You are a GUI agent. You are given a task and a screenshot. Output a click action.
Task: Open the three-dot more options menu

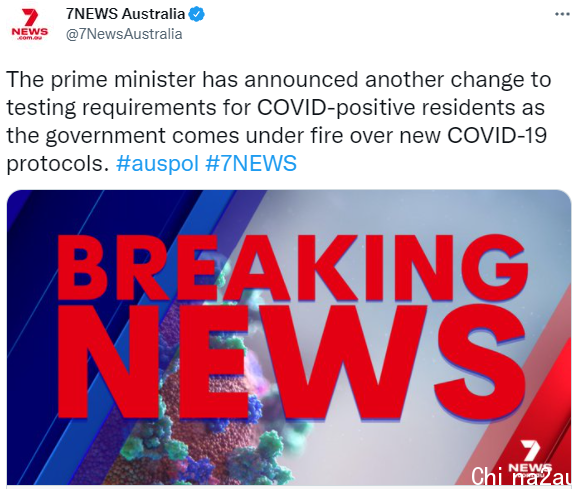[x=562, y=14]
